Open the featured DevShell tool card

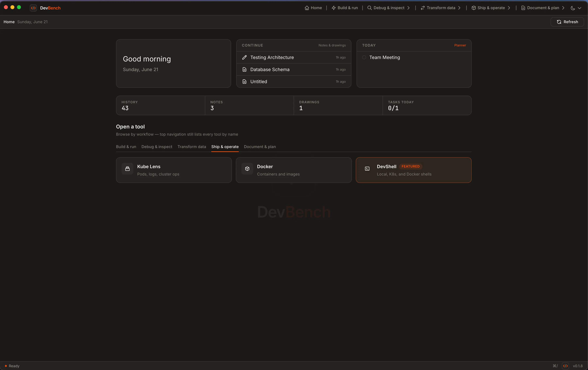pyautogui.click(x=414, y=170)
